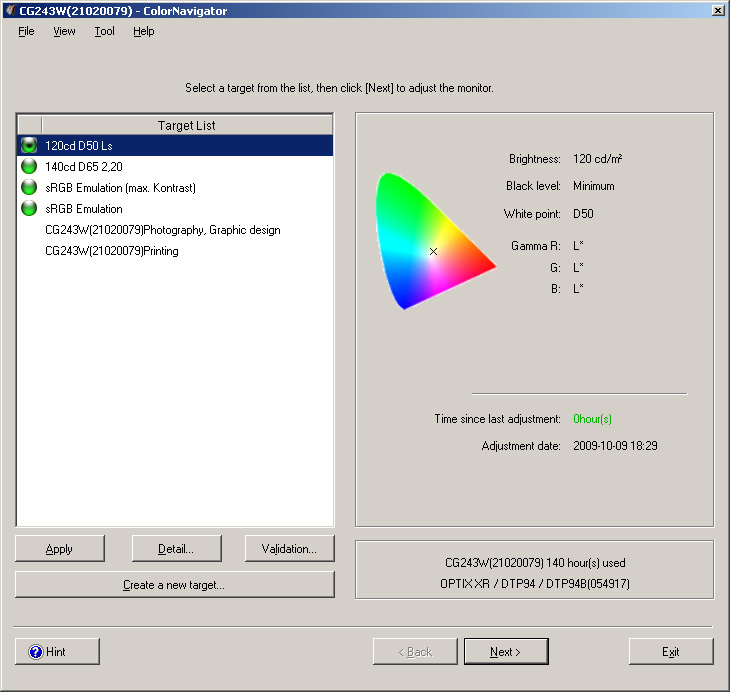Click the green icon next to sRGB Emulation (max. Kontrast)

tap(29, 187)
